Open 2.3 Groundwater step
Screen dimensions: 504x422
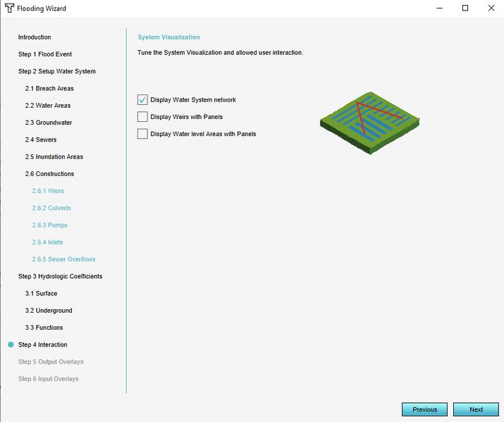[x=49, y=123]
